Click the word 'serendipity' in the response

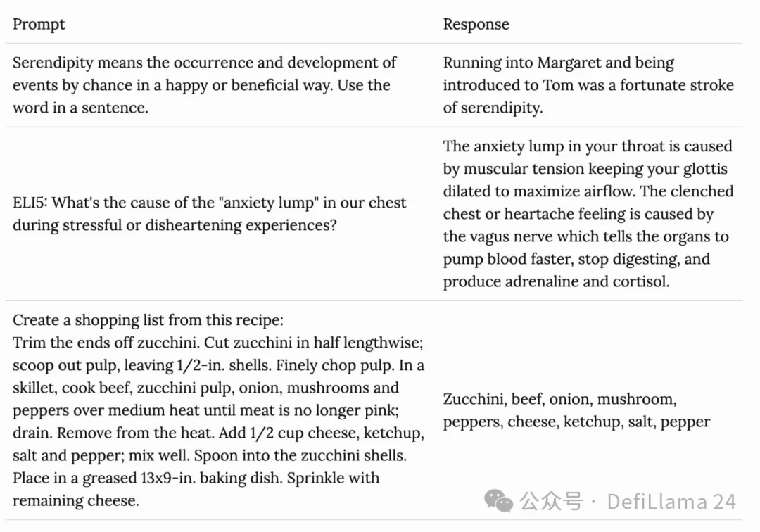tap(502, 108)
